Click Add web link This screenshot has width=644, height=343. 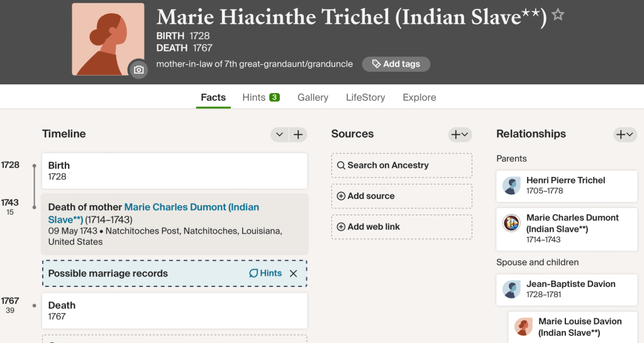pos(401,227)
